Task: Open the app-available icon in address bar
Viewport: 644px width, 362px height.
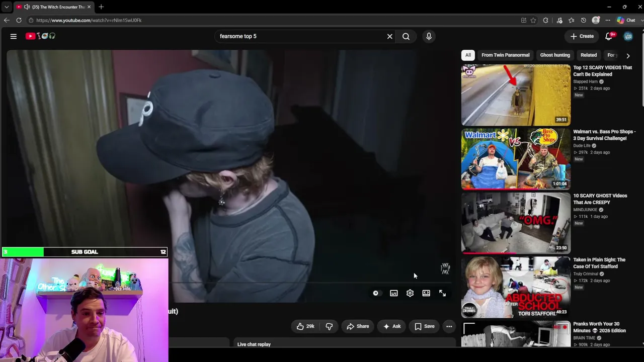Action: (523, 20)
